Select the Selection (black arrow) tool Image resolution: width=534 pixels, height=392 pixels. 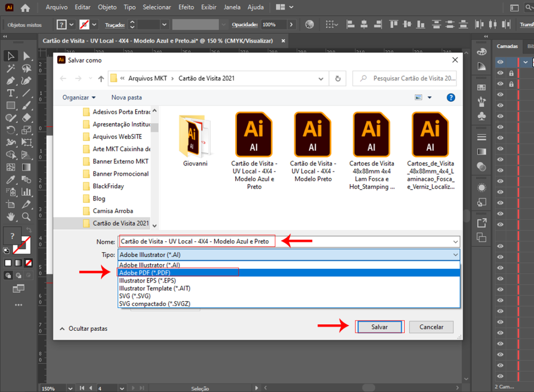click(11, 56)
